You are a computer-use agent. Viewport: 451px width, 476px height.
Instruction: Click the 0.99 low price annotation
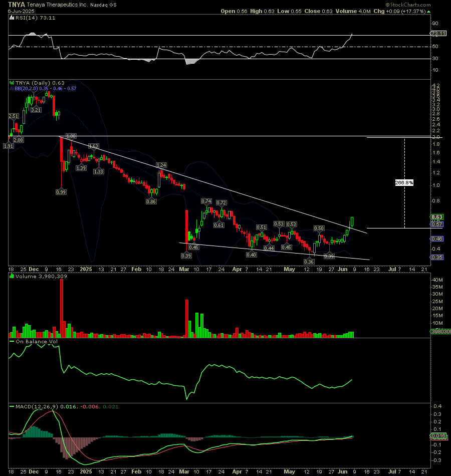coord(61,192)
